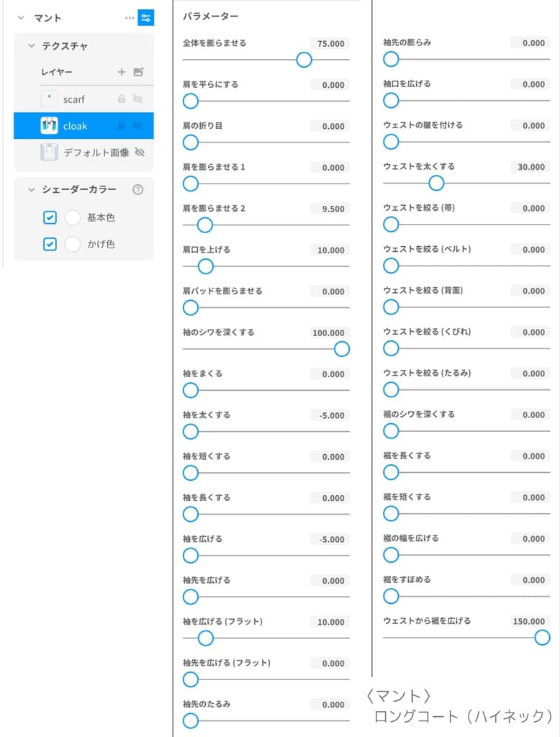The image size is (560, 737).
Task: Click the 肩を膨らませる 1 slider handle
Action: [x=191, y=184]
